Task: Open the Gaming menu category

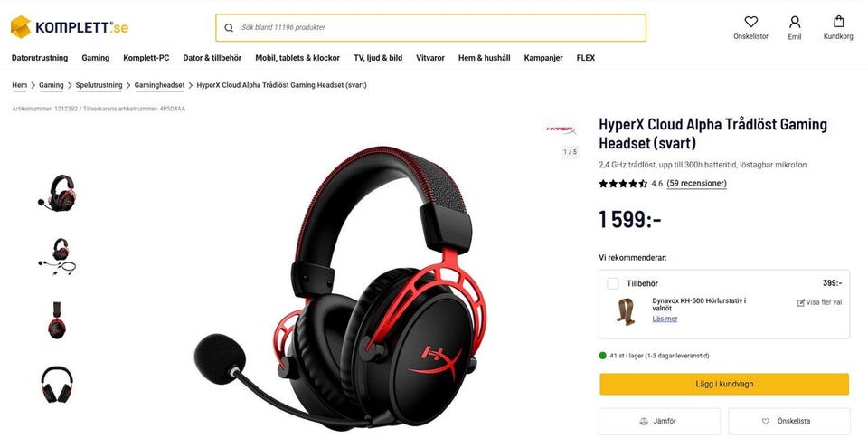Action: 96,58
